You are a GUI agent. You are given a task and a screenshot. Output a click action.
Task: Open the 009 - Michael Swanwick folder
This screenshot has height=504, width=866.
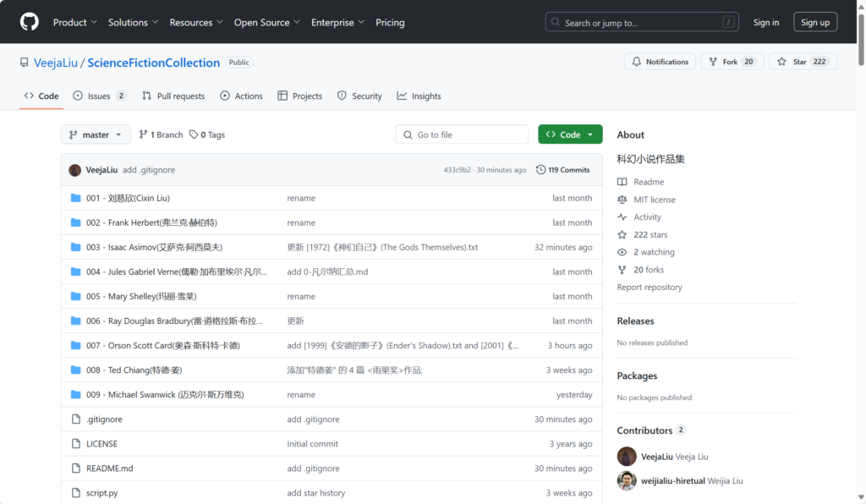coord(165,394)
